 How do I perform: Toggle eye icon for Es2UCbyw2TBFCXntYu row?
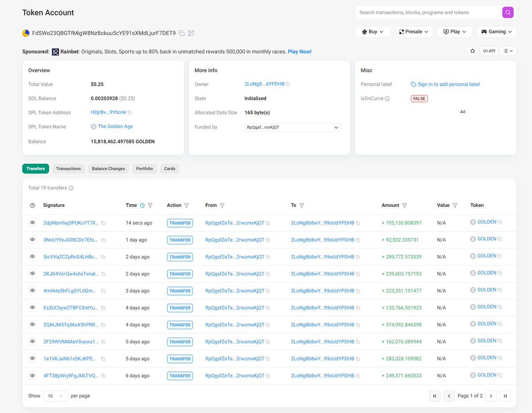click(32, 307)
